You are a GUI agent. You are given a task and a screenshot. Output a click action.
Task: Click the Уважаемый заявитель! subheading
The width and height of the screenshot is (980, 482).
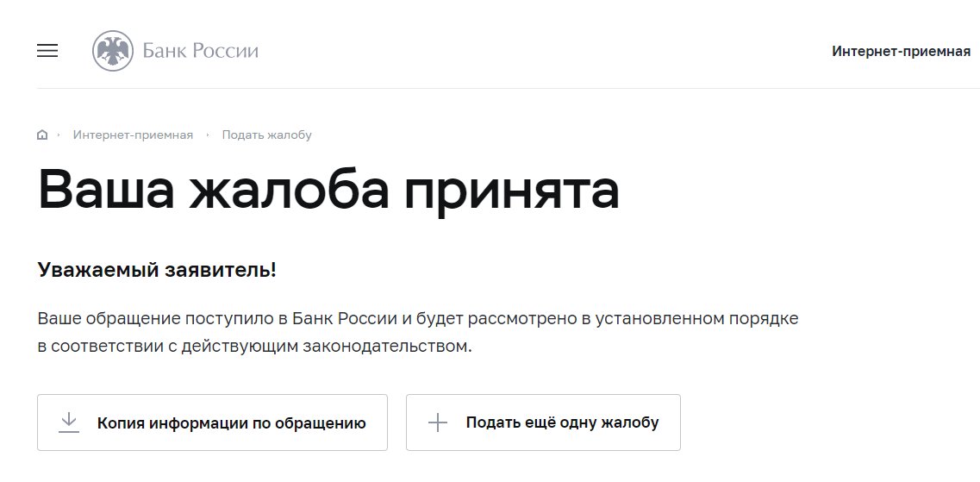(157, 270)
